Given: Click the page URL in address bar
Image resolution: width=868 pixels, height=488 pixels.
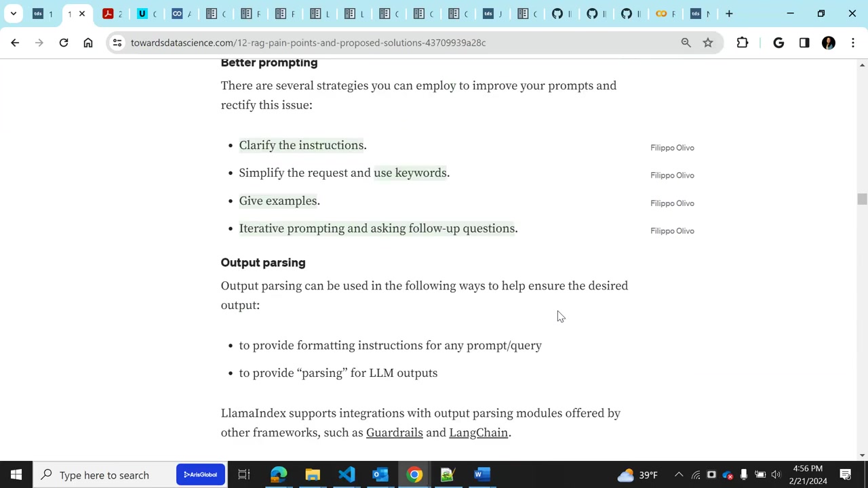Looking at the screenshot, I should 308,43.
